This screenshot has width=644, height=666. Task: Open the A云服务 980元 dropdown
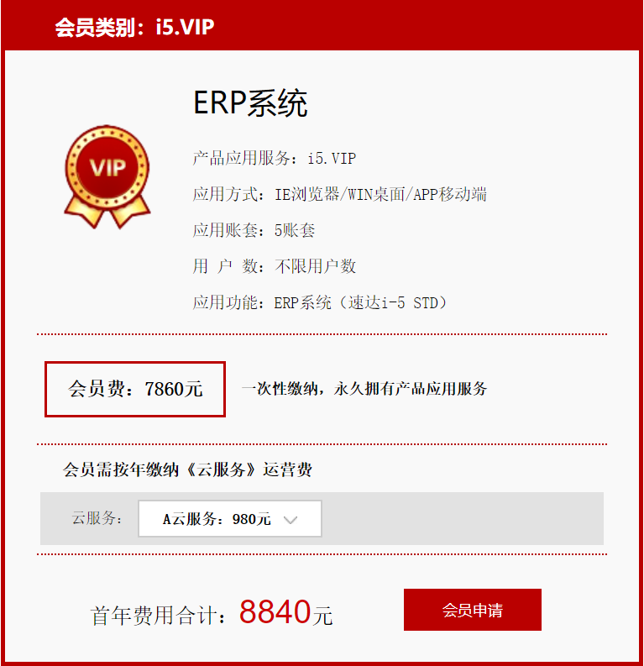(230, 519)
